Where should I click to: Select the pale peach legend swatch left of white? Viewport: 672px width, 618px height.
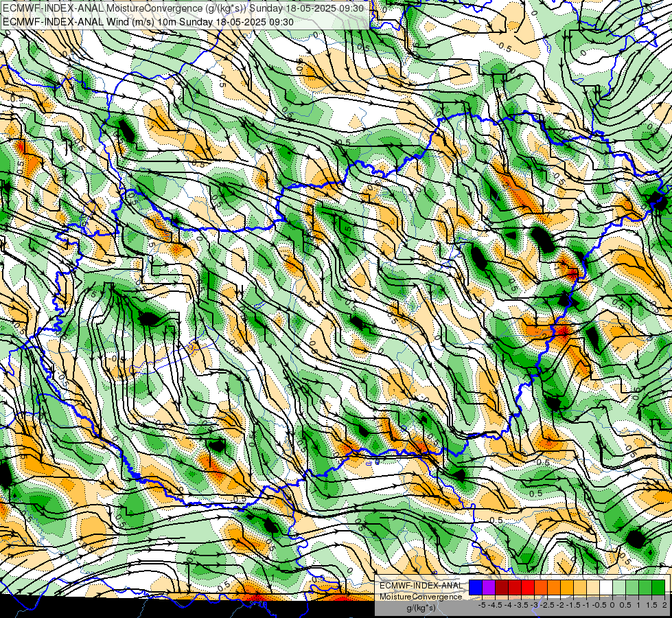pyautogui.click(x=592, y=588)
